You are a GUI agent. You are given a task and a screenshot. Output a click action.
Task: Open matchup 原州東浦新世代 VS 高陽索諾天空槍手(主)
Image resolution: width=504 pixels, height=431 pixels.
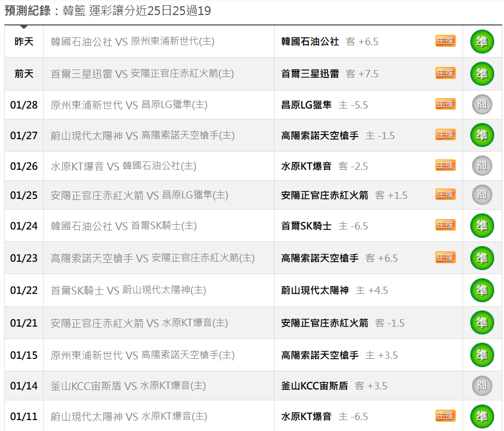click(142, 355)
